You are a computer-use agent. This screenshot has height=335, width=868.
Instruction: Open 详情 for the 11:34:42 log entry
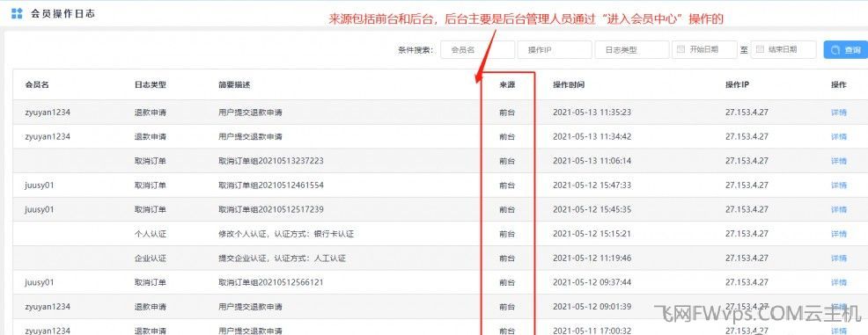tap(839, 136)
